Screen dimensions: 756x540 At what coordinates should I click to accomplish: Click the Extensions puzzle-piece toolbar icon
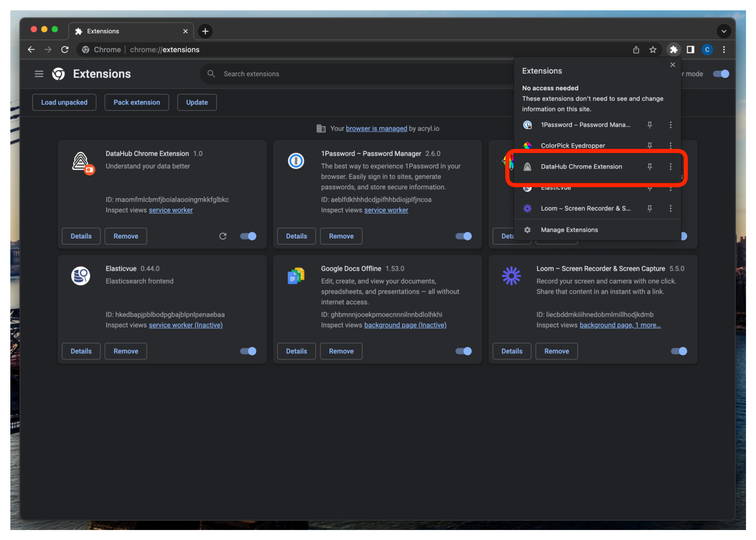click(x=673, y=50)
